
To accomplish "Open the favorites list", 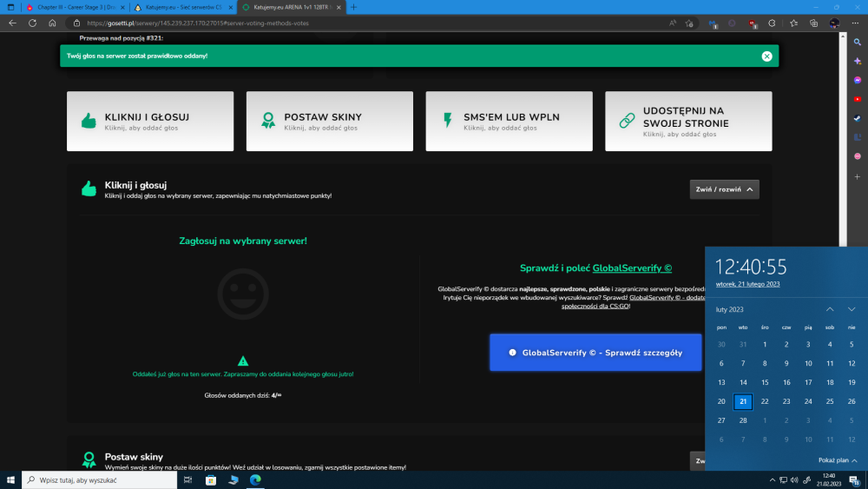I will point(793,23).
